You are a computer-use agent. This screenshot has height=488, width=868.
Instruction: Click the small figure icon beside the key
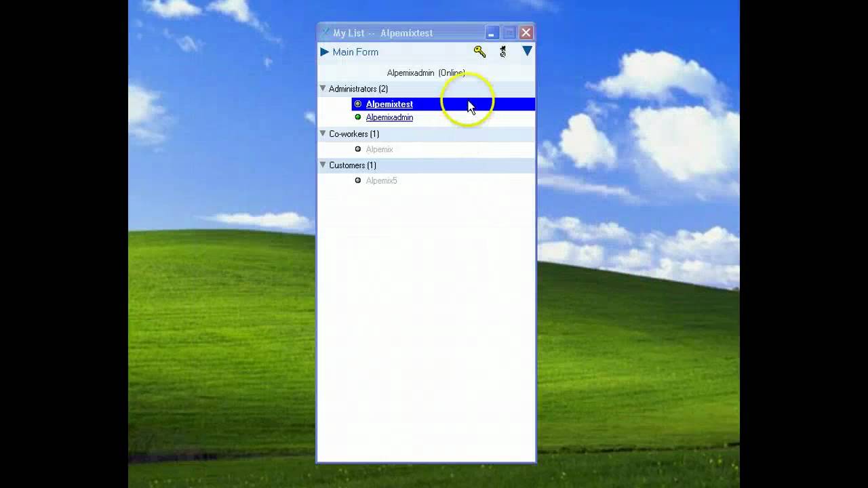click(x=502, y=52)
